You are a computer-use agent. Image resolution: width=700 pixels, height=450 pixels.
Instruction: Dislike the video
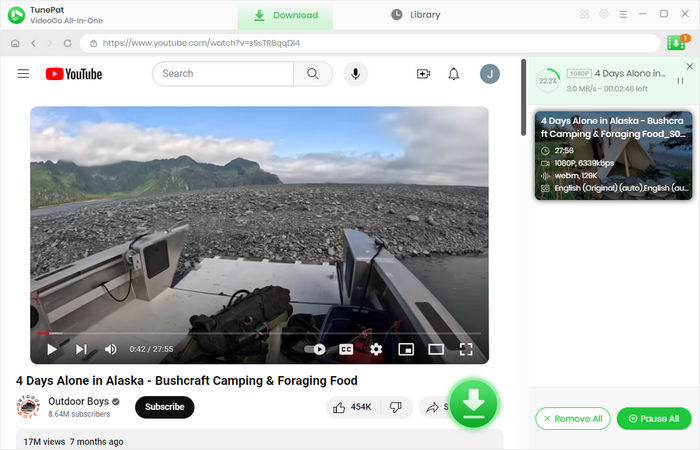(x=396, y=407)
